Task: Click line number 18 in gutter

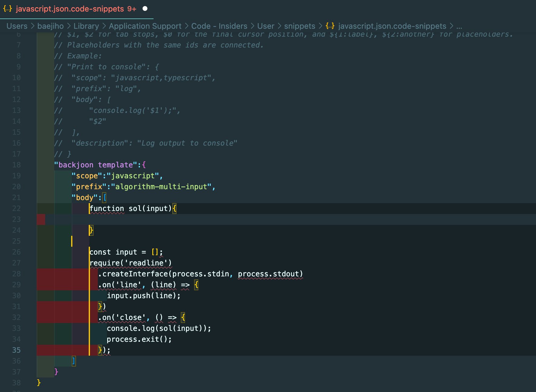Action: [17, 165]
